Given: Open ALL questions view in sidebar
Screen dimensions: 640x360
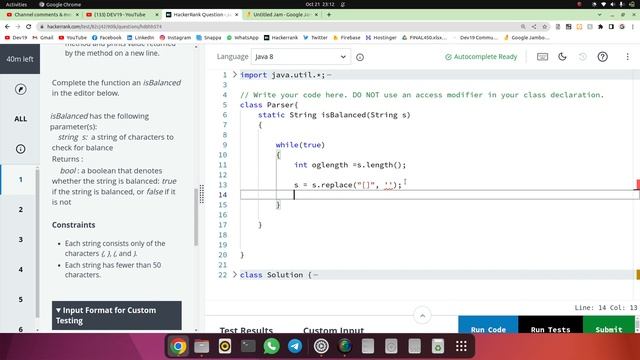Looking at the screenshot, I should click(20, 119).
